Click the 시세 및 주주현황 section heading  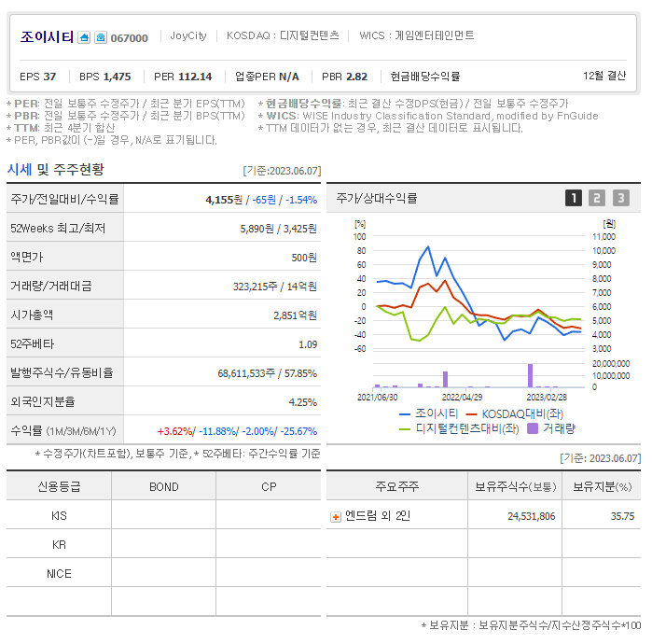(55, 169)
